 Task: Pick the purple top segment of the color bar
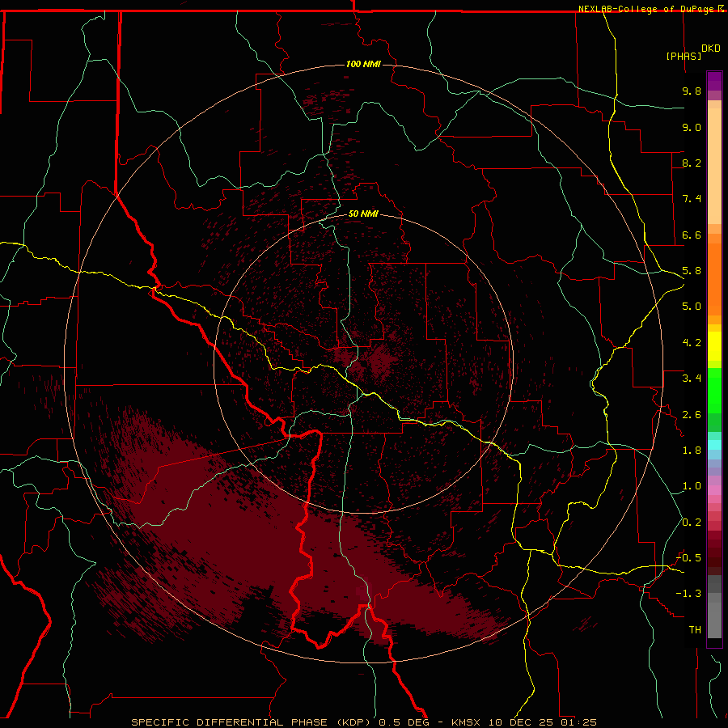click(x=714, y=81)
